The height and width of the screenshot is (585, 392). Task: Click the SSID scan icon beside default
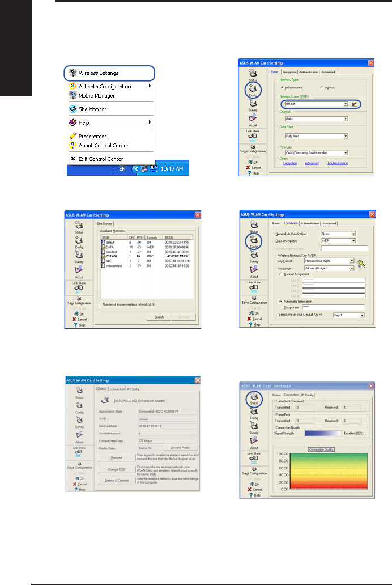(354, 104)
